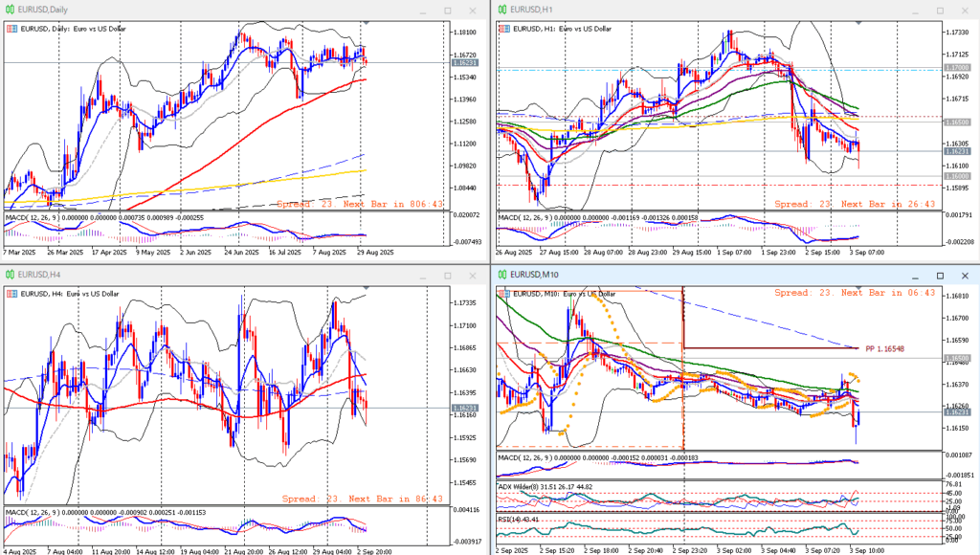Click 'Spread: 23. Next Bar in 26:43' on H1 chart

tap(855, 205)
